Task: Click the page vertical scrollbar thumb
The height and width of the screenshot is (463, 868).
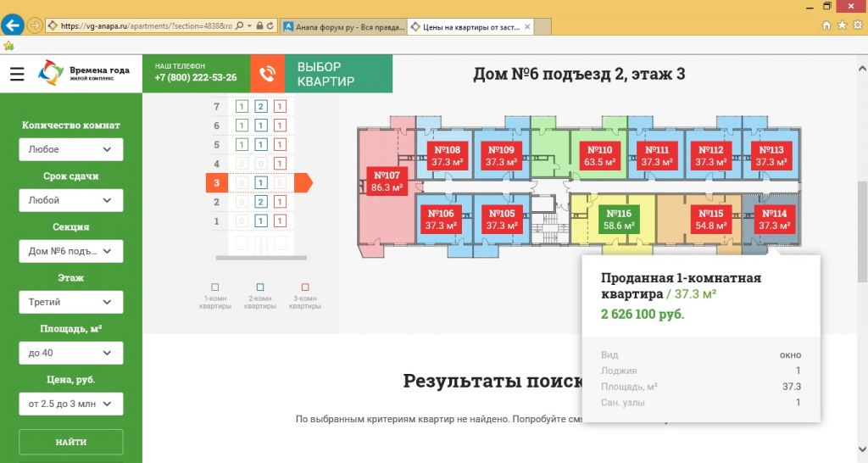Action: 862,232
